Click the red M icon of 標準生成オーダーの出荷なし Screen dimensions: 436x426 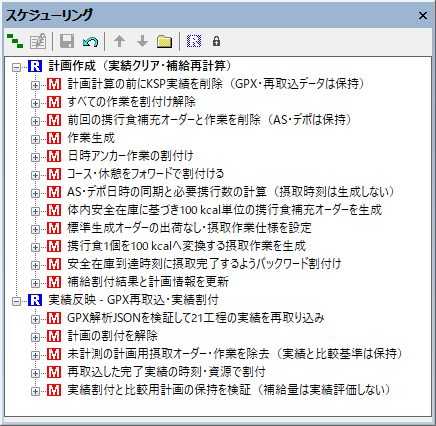pos(54,228)
